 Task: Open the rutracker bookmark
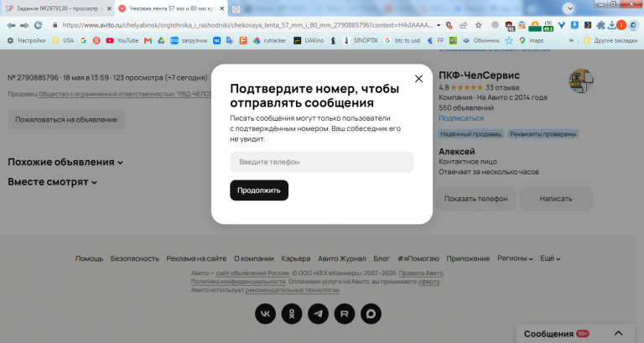coord(269,40)
